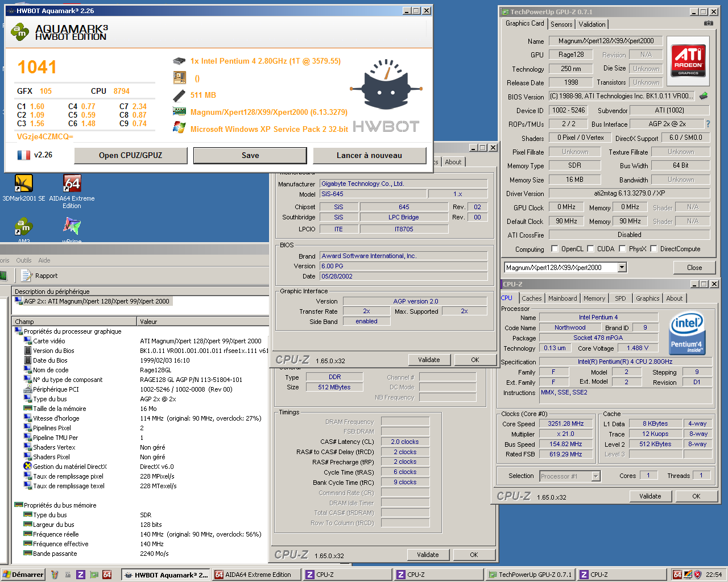Click the Close button in GPU-Z

click(x=694, y=268)
